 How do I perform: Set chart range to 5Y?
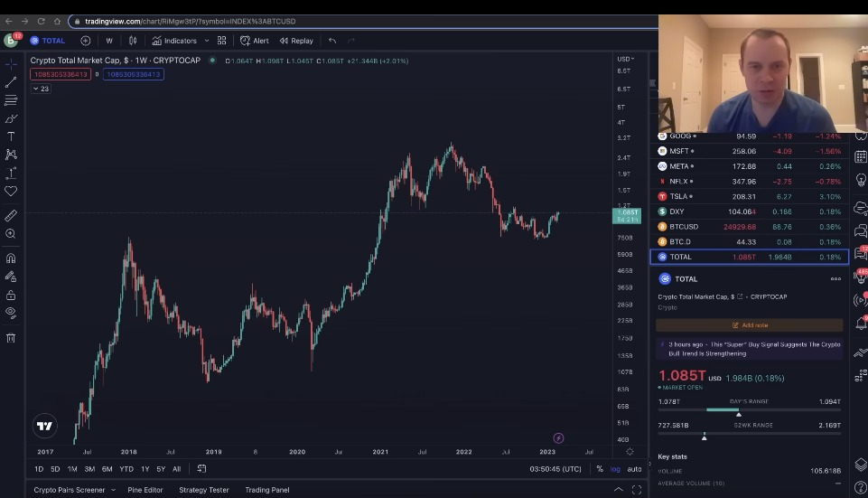[161, 469]
